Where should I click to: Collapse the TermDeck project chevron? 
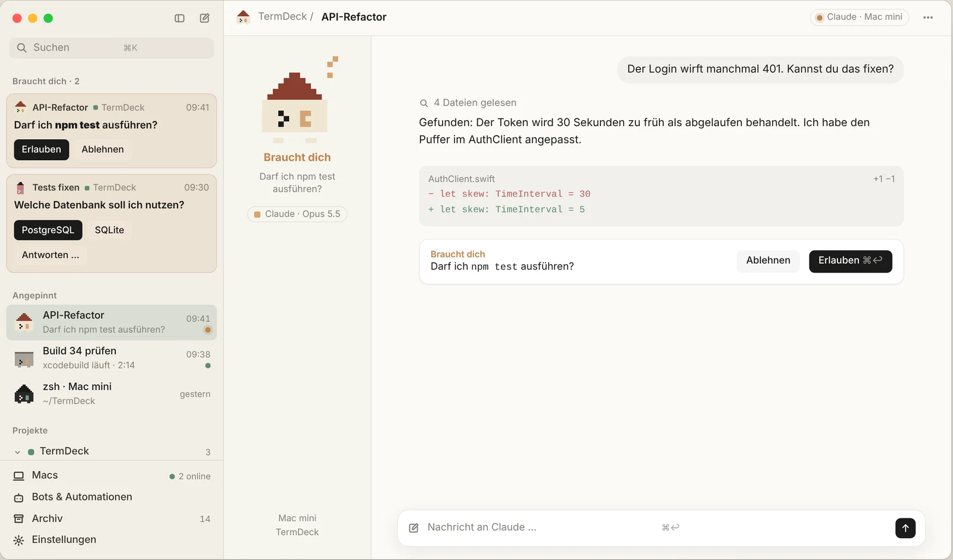point(17,452)
